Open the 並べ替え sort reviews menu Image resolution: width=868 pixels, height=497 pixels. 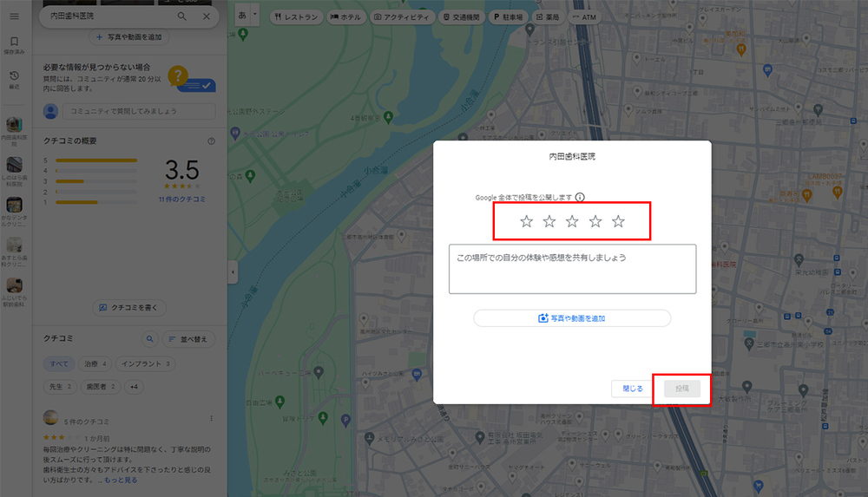point(188,339)
